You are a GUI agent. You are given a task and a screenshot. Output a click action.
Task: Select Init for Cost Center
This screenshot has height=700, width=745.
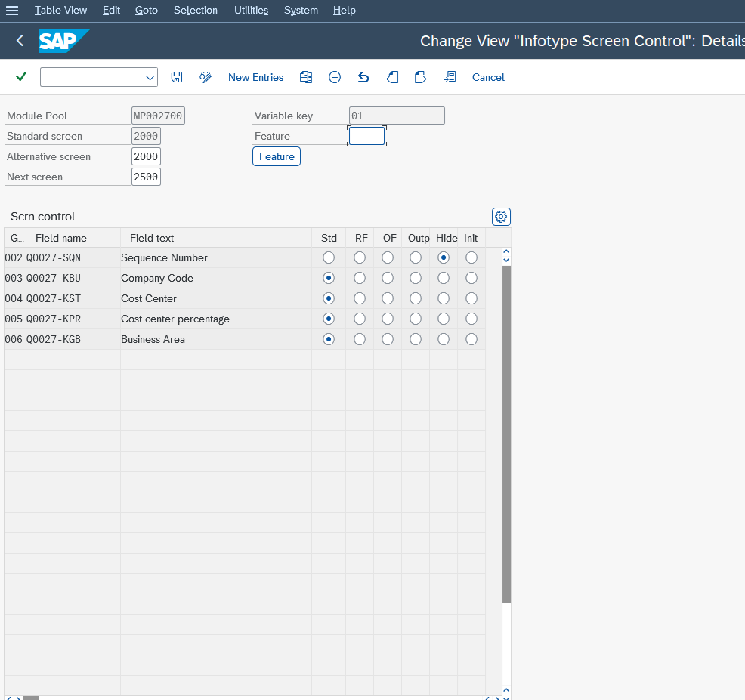click(471, 299)
